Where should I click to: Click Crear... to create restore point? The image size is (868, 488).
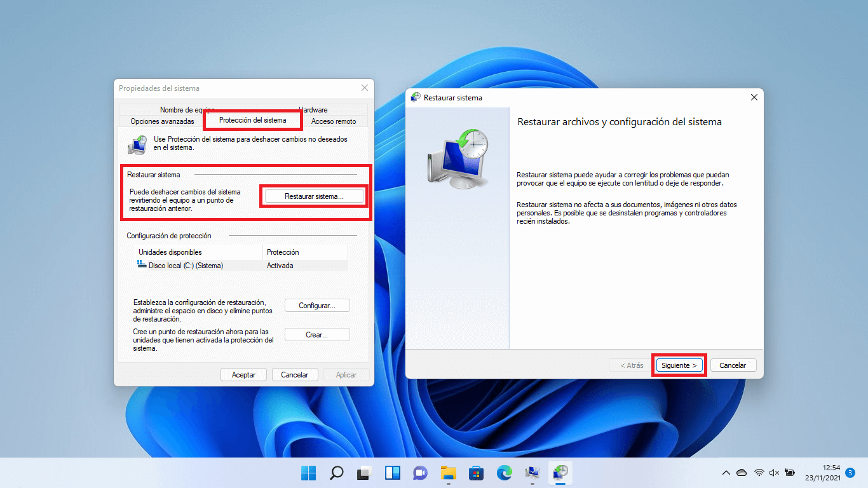pyautogui.click(x=317, y=335)
